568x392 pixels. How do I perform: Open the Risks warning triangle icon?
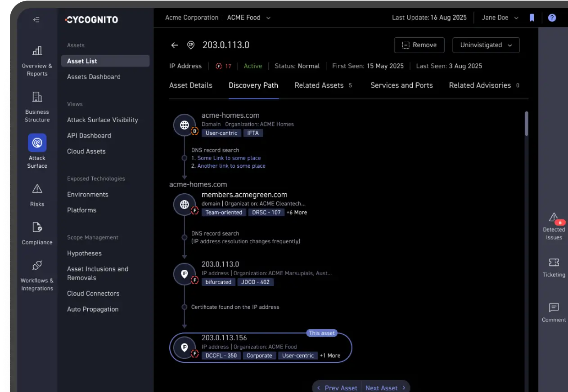pos(37,188)
